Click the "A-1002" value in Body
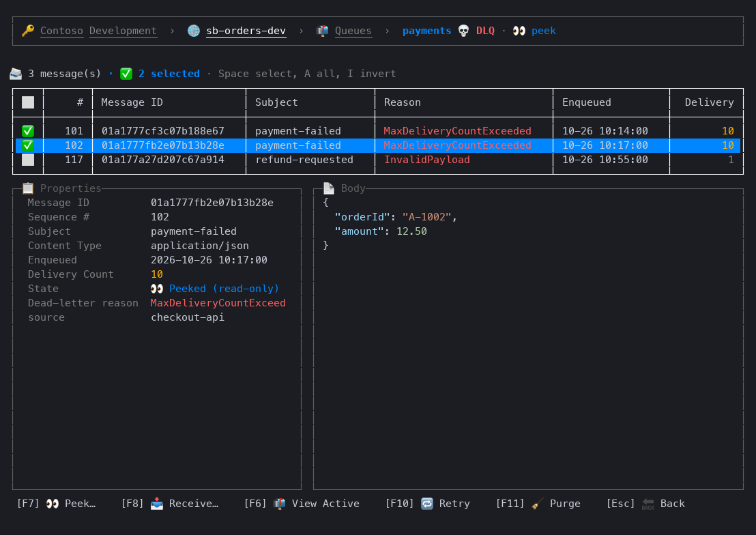 coord(426,217)
